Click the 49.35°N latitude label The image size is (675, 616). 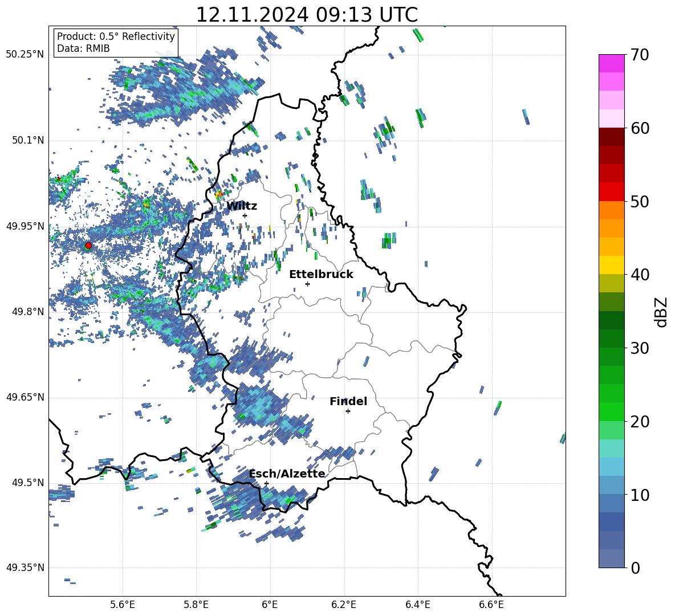pyautogui.click(x=25, y=568)
